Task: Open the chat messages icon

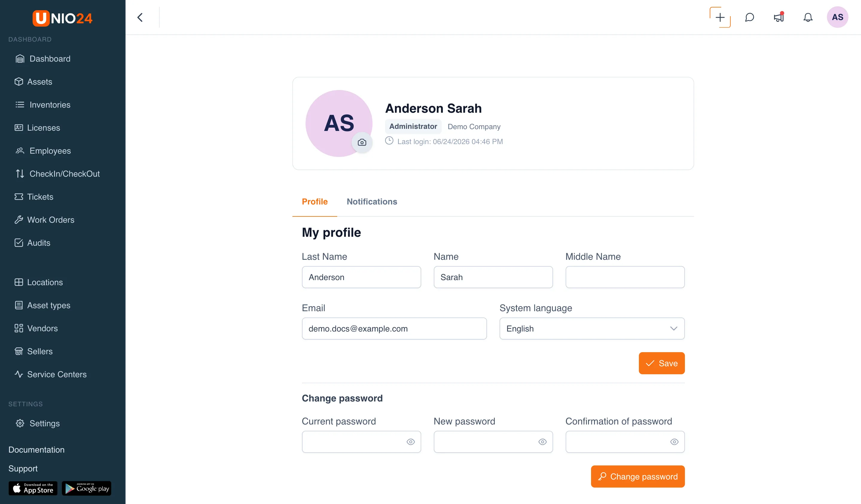Action: coord(749,17)
